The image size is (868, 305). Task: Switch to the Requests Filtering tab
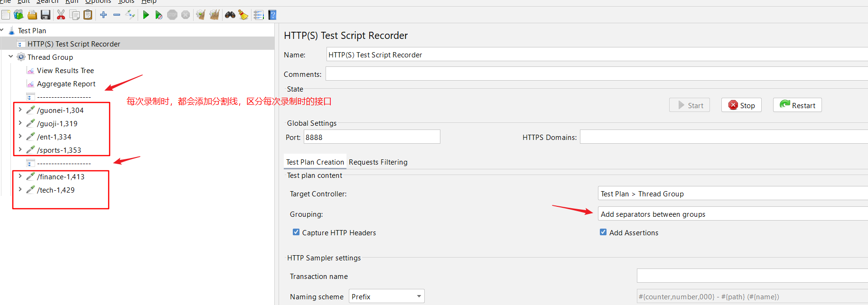click(x=378, y=162)
